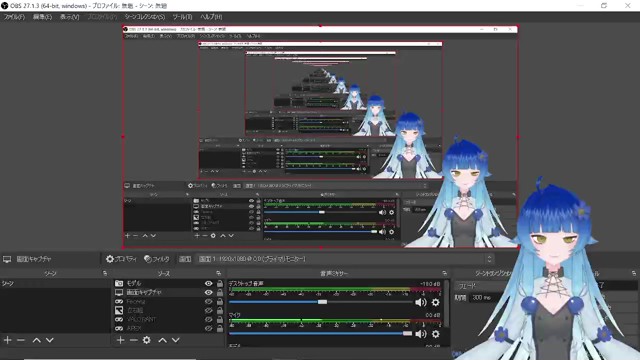
Task: Click the フィルタ button in source toolbar
Action: coord(157,259)
